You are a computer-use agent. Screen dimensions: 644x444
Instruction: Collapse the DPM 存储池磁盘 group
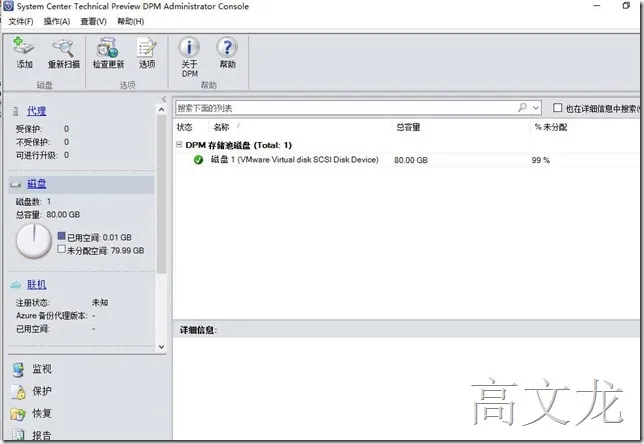pyautogui.click(x=179, y=144)
